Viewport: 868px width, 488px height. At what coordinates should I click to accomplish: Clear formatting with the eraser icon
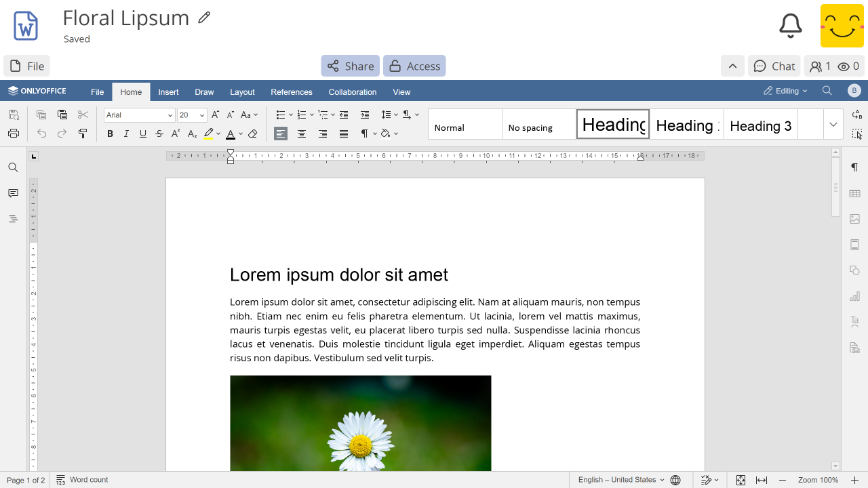coord(253,134)
